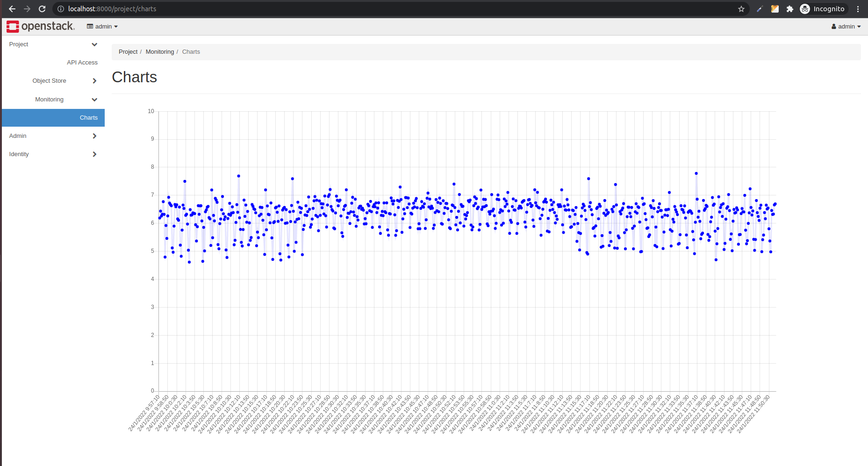This screenshot has width=868, height=466.
Task: Open the pen extension icon in the toolbar
Action: pos(760,9)
